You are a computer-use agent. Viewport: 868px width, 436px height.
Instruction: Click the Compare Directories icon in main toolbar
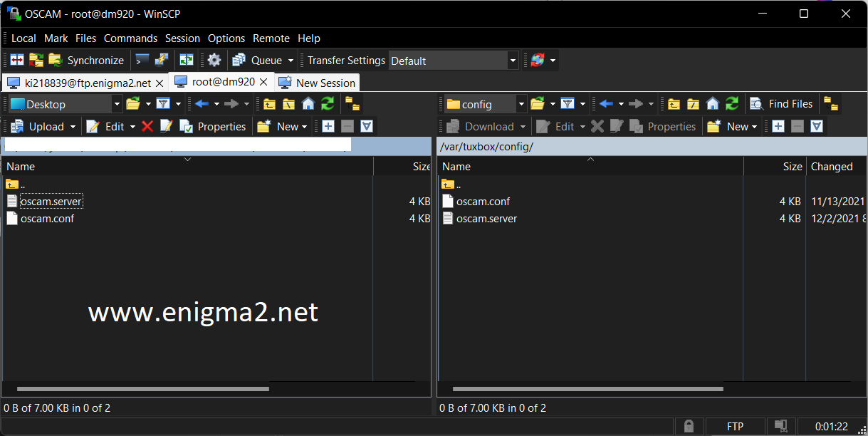tap(17, 61)
